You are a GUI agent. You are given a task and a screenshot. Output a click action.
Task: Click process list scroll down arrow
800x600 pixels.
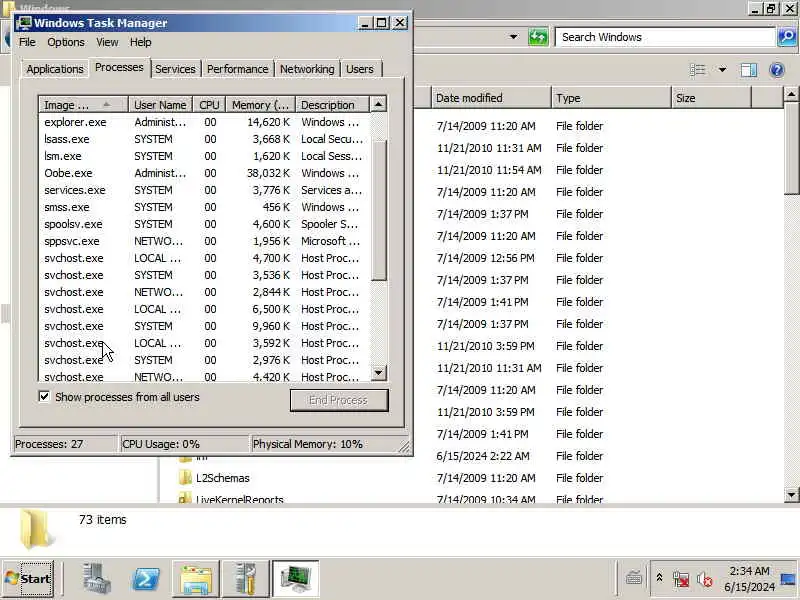(378, 373)
